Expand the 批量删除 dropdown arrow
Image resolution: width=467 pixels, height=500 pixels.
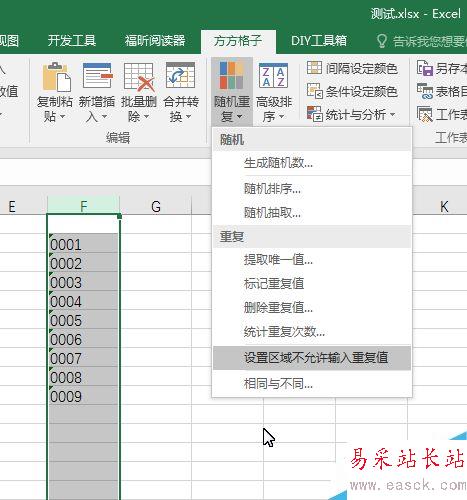point(146,117)
